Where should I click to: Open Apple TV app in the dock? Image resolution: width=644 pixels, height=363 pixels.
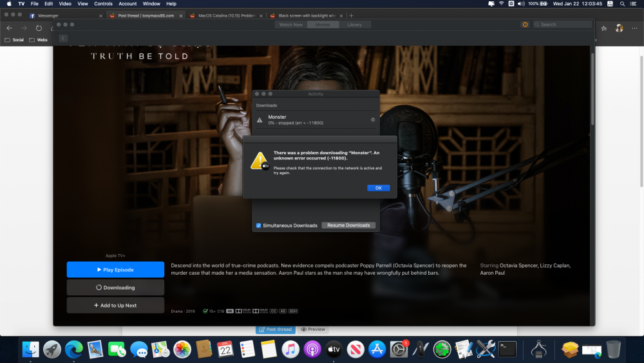click(334, 349)
